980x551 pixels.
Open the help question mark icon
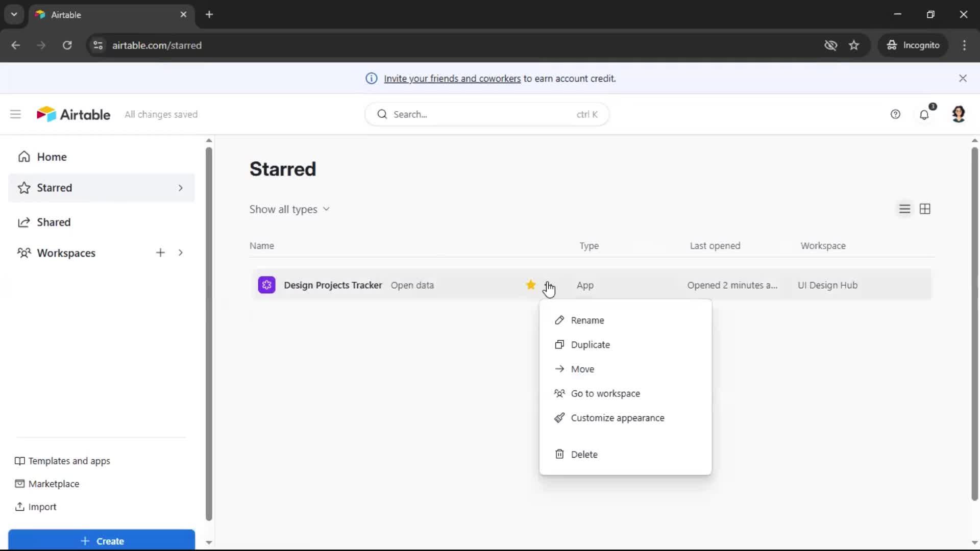click(895, 114)
